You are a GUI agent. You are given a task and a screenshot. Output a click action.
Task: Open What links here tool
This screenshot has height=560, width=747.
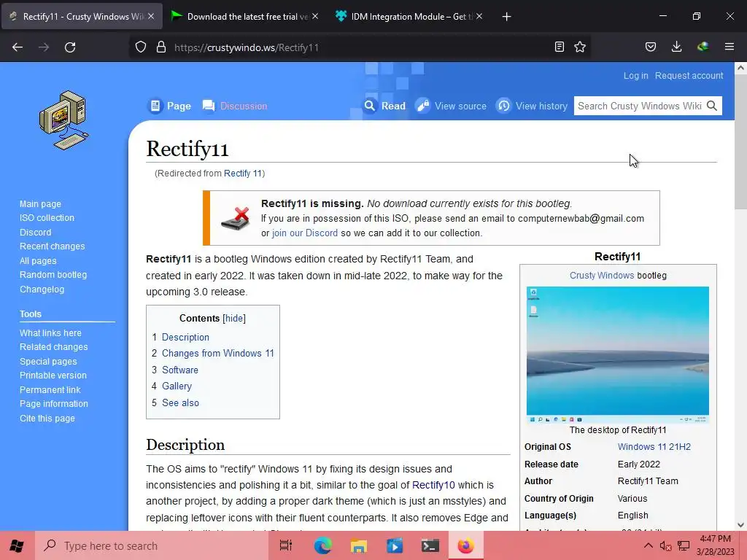tap(50, 332)
